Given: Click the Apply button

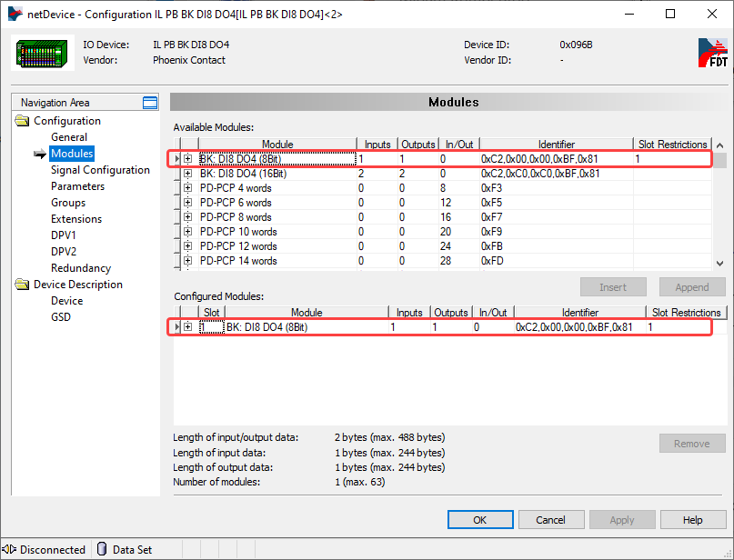Looking at the screenshot, I should coord(622,520).
